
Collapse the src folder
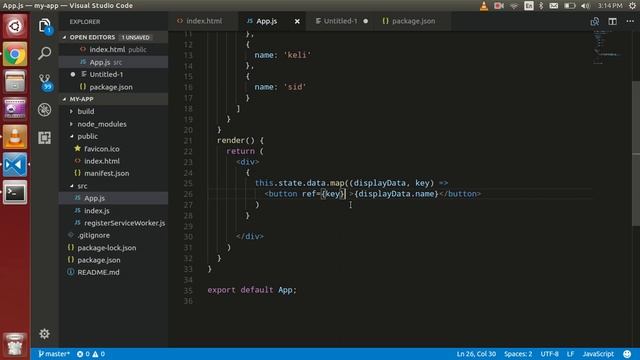pos(82,186)
